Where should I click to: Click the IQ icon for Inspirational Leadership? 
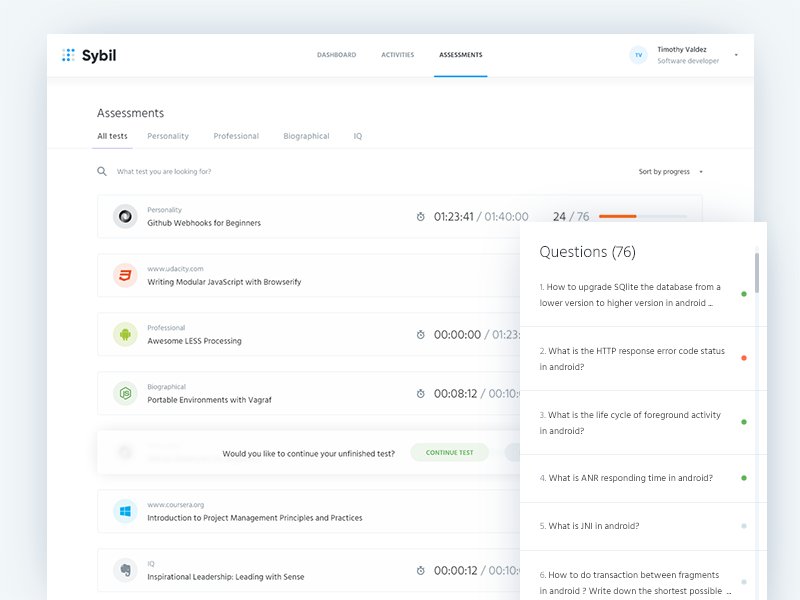point(124,570)
